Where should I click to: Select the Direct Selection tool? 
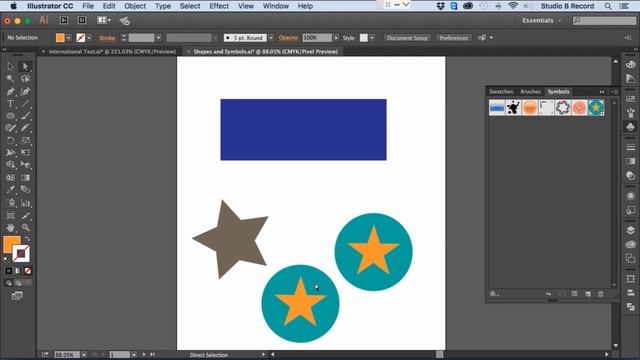pos(25,66)
